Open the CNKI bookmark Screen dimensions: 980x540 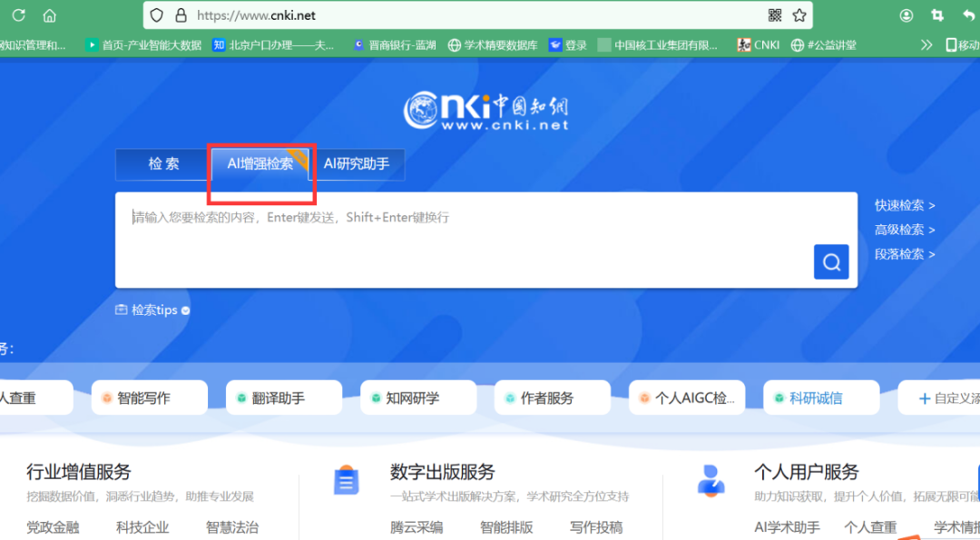click(x=758, y=45)
